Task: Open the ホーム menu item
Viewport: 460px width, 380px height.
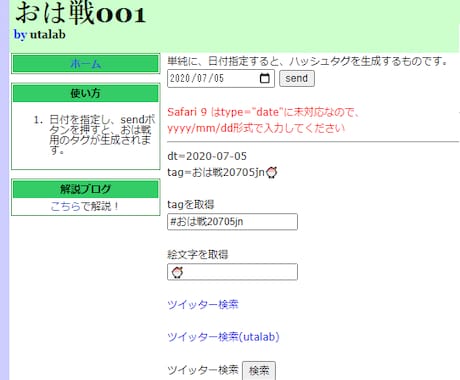Action: [x=86, y=64]
